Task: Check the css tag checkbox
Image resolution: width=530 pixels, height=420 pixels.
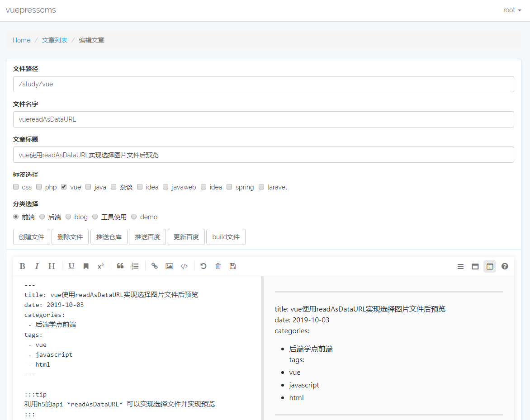Action: tap(16, 187)
